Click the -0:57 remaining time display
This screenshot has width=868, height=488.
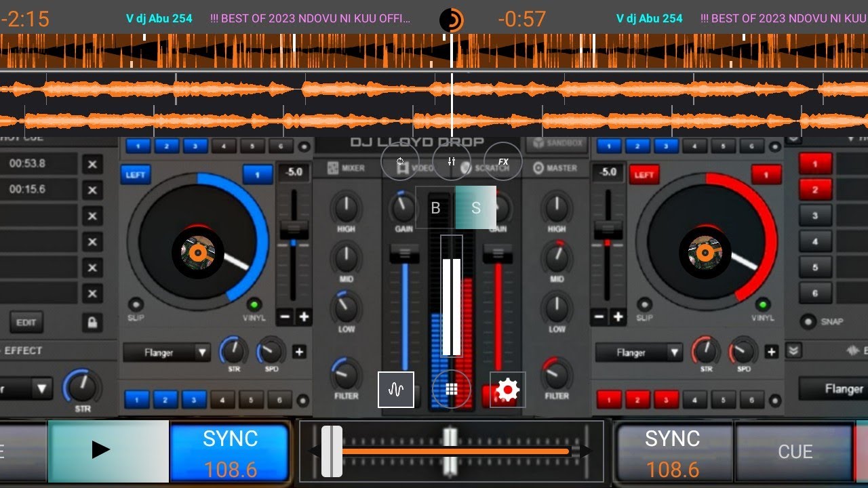[521, 19]
